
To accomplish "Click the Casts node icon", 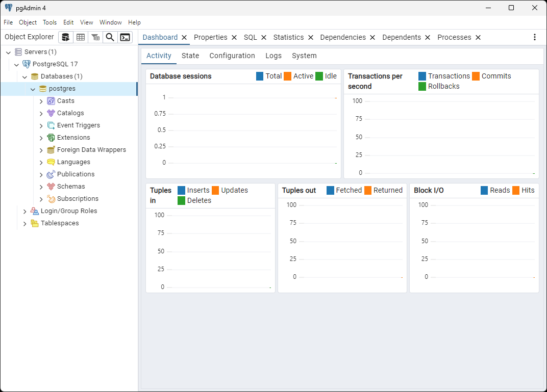I will (51, 101).
